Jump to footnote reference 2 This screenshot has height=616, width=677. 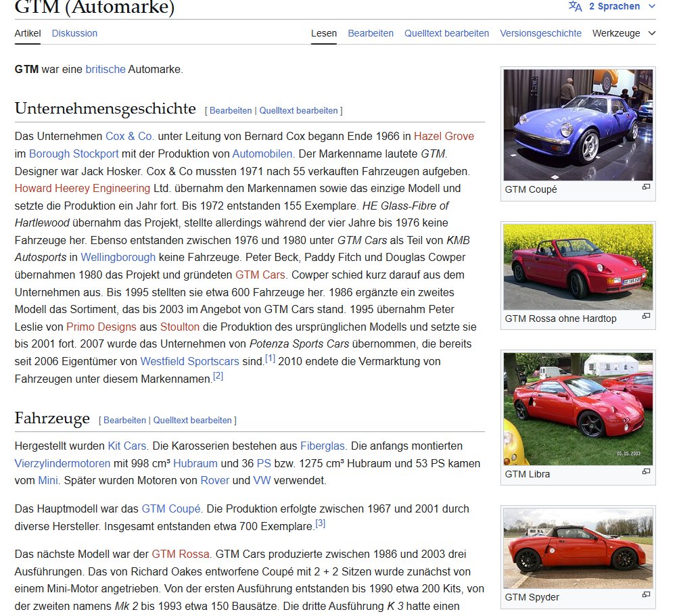point(218,376)
